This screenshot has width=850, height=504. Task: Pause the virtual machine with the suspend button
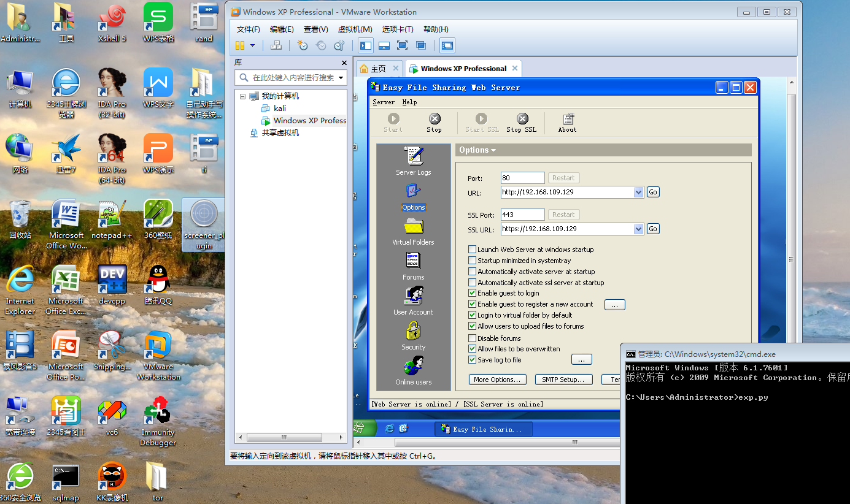coord(240,45)
